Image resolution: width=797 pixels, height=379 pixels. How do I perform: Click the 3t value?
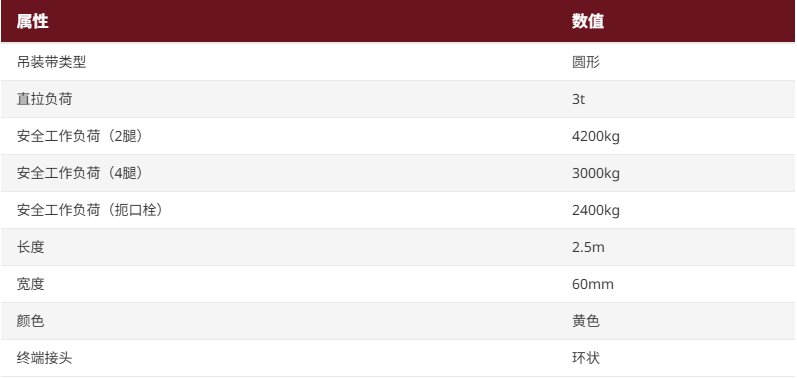(578, 99)
